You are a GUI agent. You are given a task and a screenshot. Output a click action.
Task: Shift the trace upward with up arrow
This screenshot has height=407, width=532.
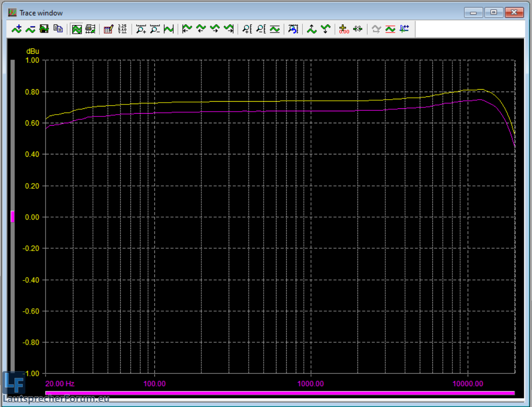point(312,29)
